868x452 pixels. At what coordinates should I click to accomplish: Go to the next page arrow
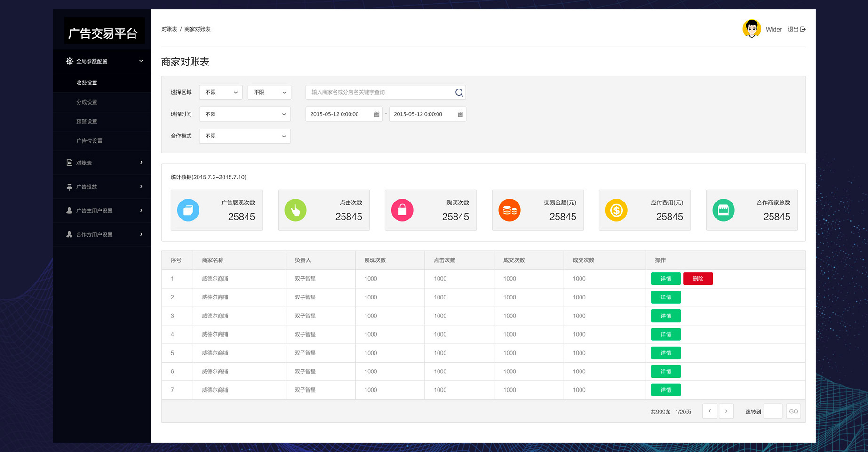[x=726, y=412]
